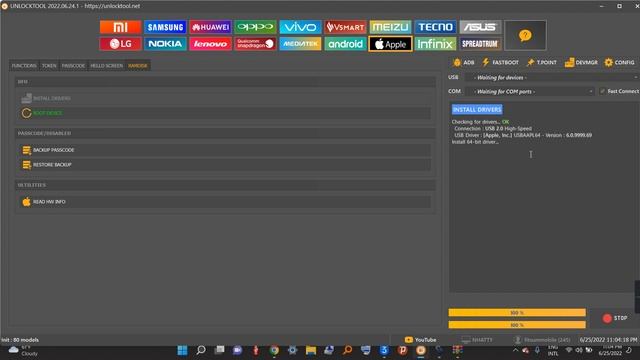Select the vivo brand logo
Screen dimensions: 640x360
click(300, 27)
